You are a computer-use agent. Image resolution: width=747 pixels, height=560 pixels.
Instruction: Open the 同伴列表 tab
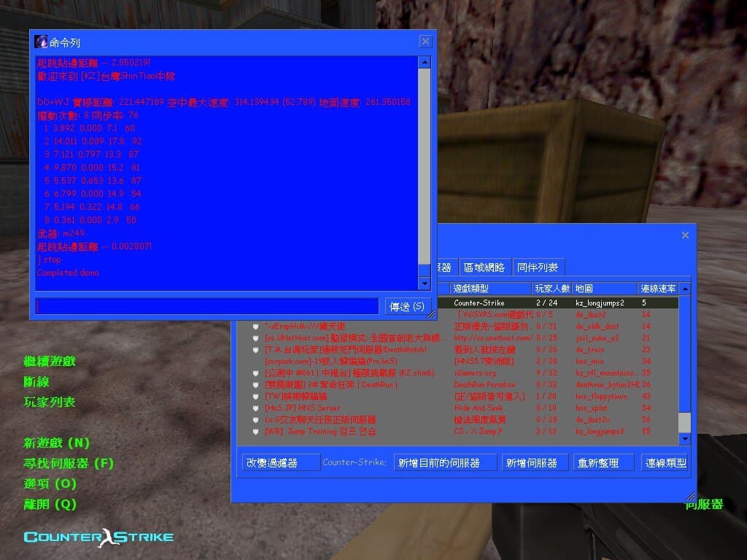538,268
